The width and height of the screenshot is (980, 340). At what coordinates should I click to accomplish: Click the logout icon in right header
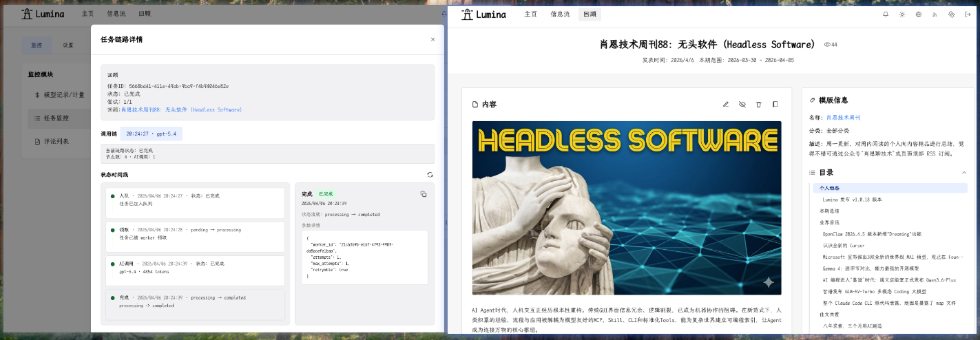pyautogui.click(x=968, y=14)
